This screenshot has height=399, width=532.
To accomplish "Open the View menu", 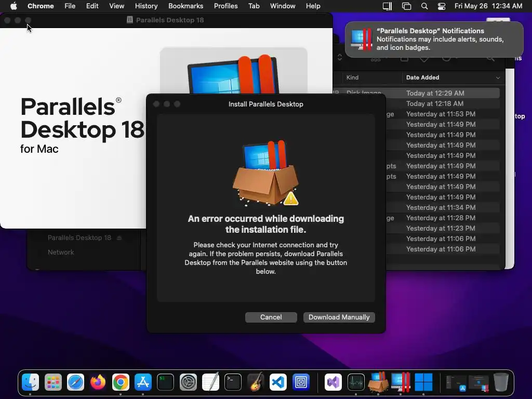I will (x=117, y=6).
